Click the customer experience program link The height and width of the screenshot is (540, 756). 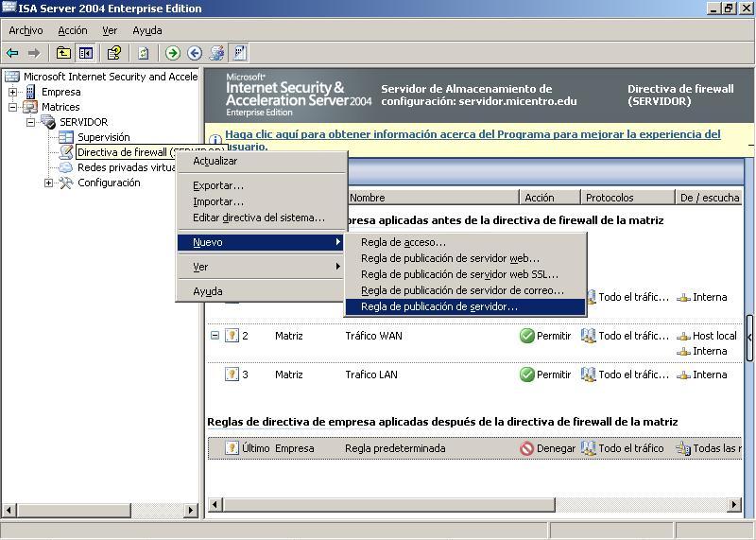click(x=472, y=134)
